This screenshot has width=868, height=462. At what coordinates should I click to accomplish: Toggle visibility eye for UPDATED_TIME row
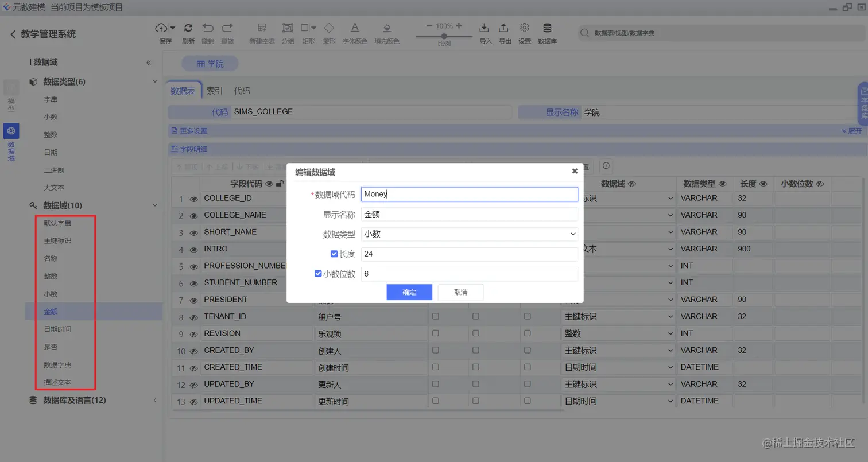(194, 402)
